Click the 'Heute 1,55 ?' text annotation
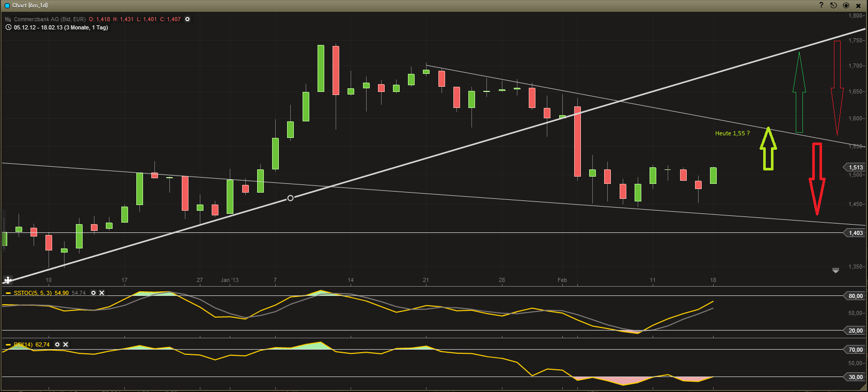The height and width of the screenshot is (392, 868). 732,133
